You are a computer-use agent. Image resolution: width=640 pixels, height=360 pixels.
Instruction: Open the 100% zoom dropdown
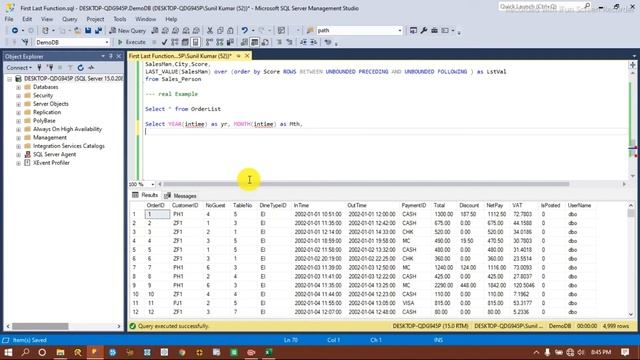click(x=152, y=184)
